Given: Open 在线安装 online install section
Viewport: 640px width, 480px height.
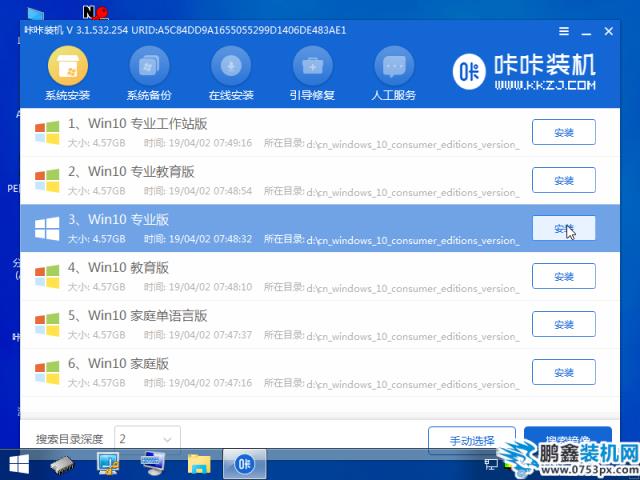Looking at the screenshot, I should 231,75.
